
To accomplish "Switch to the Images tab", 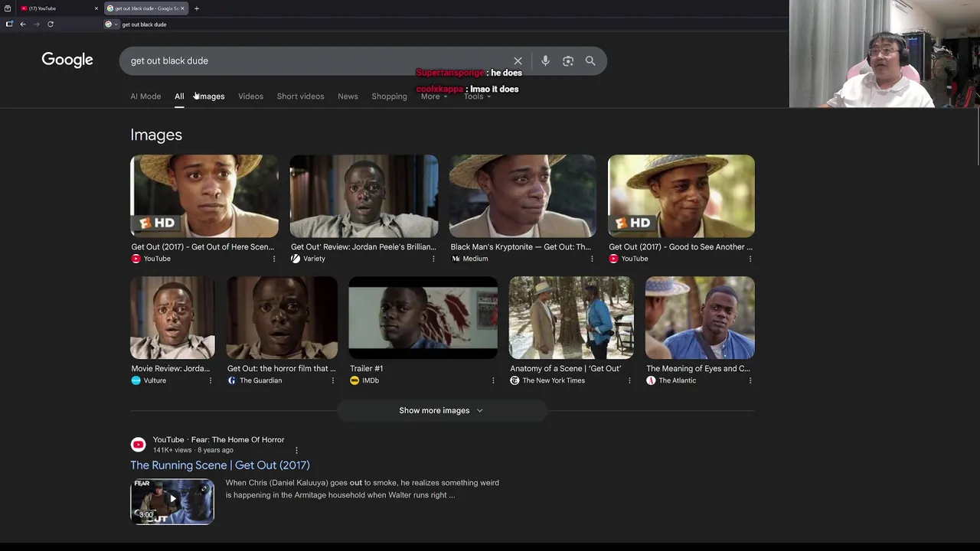I will coord(211,96).
